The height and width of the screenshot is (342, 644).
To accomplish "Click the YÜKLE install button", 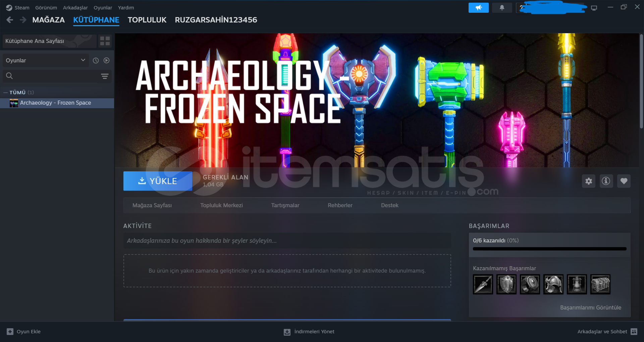I will 158,181.
